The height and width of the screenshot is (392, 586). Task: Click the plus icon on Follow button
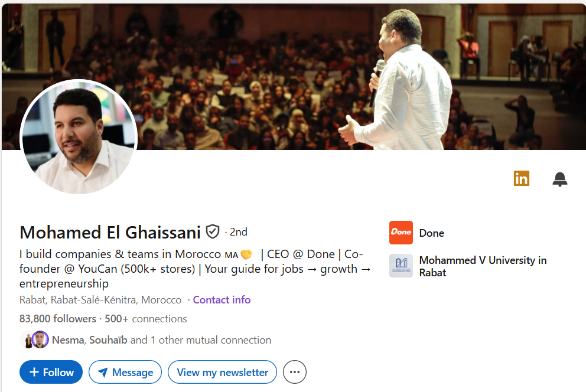34,372
